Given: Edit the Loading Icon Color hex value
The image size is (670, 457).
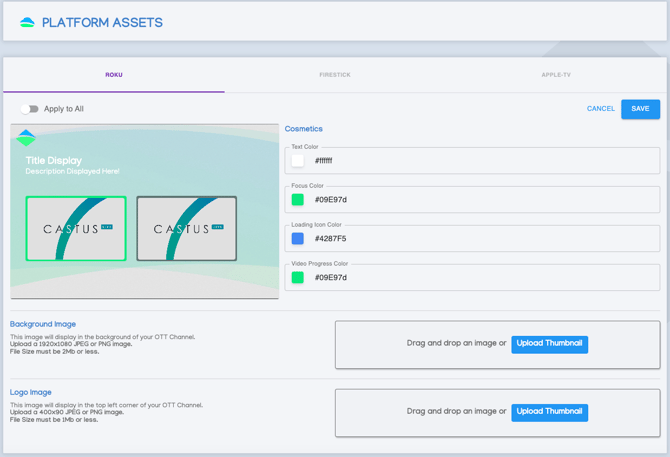Looking at the screenshot, I should point(480,239).
